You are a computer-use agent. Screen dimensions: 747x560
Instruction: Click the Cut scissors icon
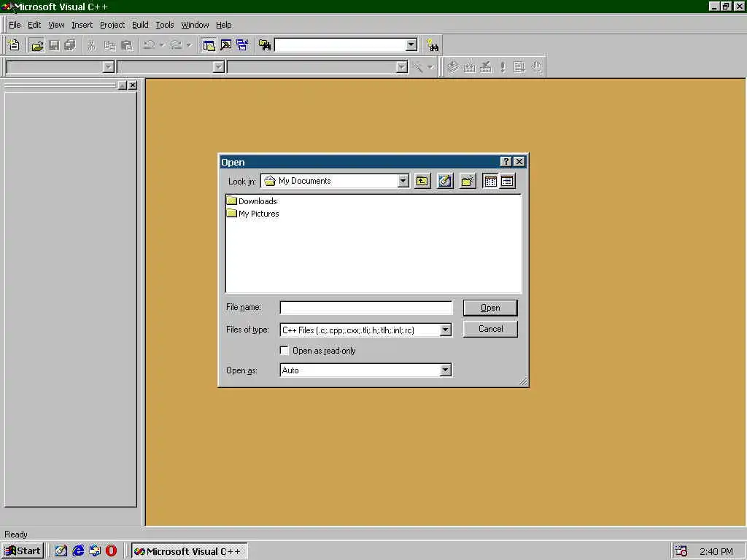tap(91, 45)
